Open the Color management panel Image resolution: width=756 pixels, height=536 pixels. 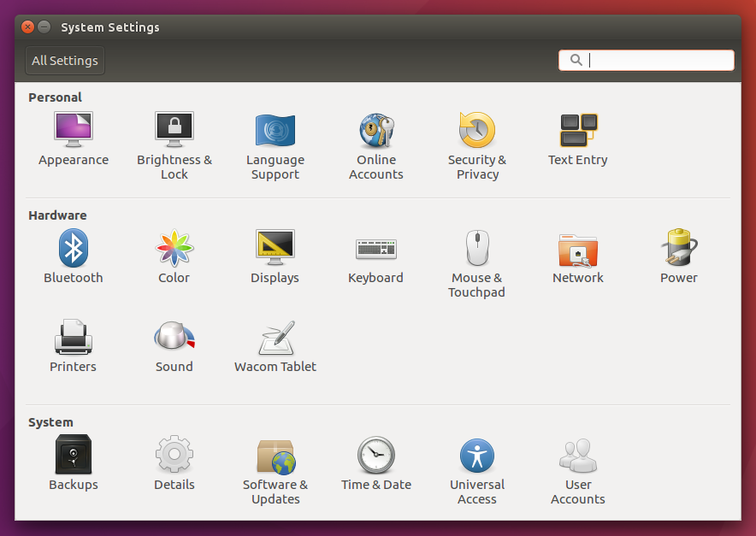click(174, 249)
